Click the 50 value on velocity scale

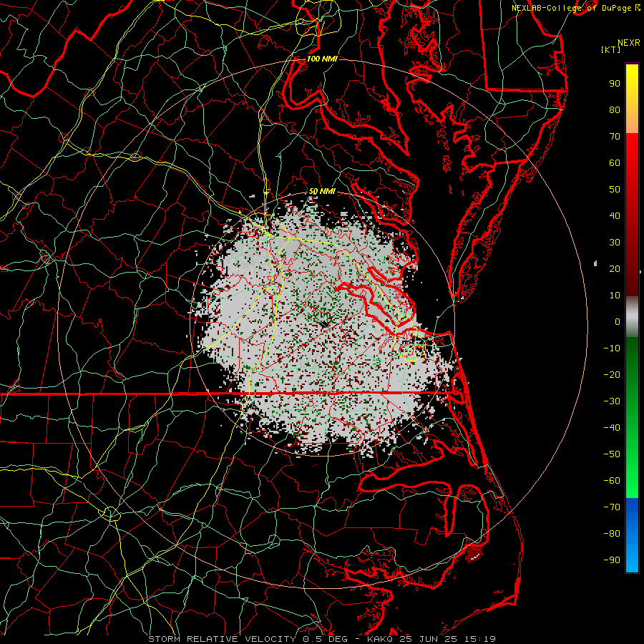(615, 190)
